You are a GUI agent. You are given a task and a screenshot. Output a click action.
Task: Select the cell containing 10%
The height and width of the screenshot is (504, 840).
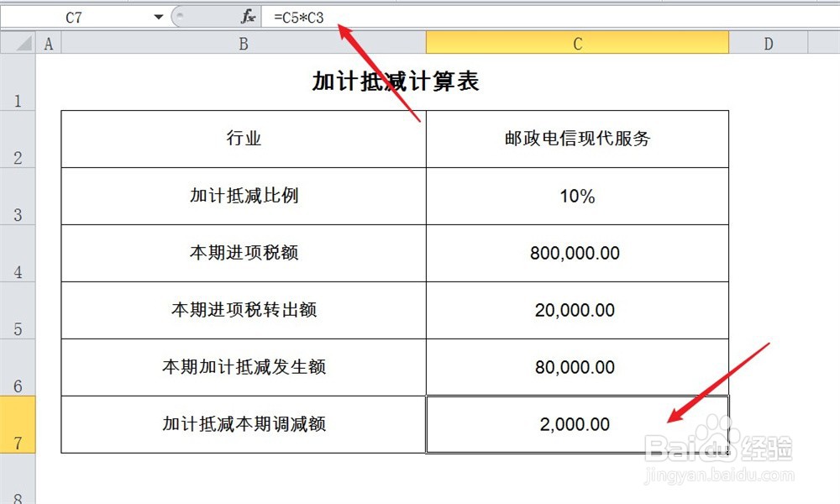point(577,196)
